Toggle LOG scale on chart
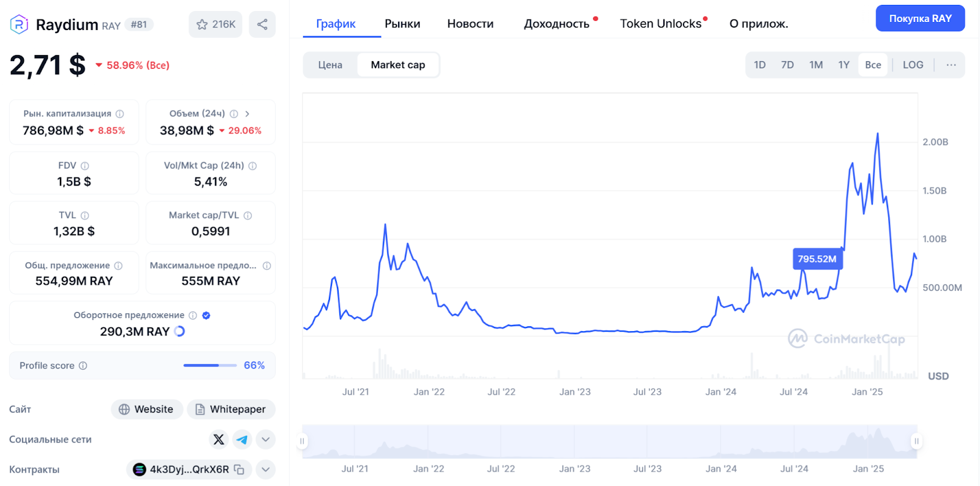This screenshot has height=486, width=980. (x=913, y=65)
